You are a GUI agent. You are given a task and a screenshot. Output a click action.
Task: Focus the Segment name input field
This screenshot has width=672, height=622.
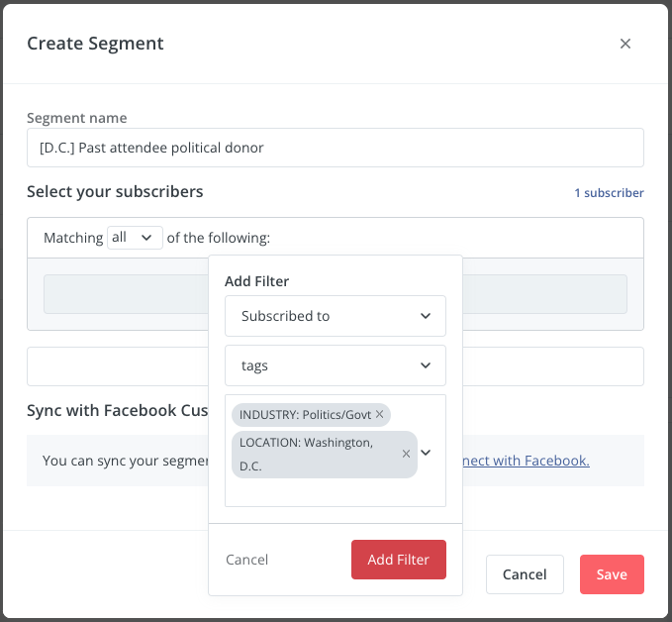click(x=336, y=148)
